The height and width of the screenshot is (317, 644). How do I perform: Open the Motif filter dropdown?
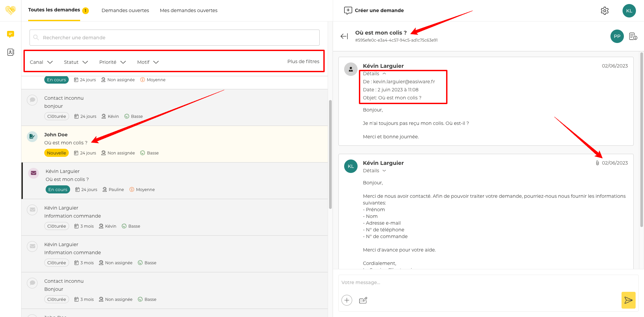click(x=148, y=62)
